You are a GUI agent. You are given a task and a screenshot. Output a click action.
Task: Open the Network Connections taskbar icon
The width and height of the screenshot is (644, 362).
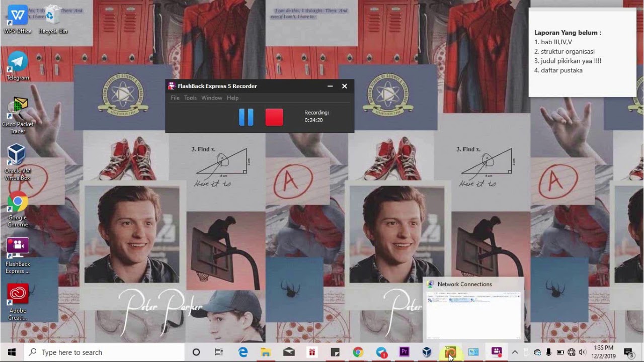click(x=473, y=352)
